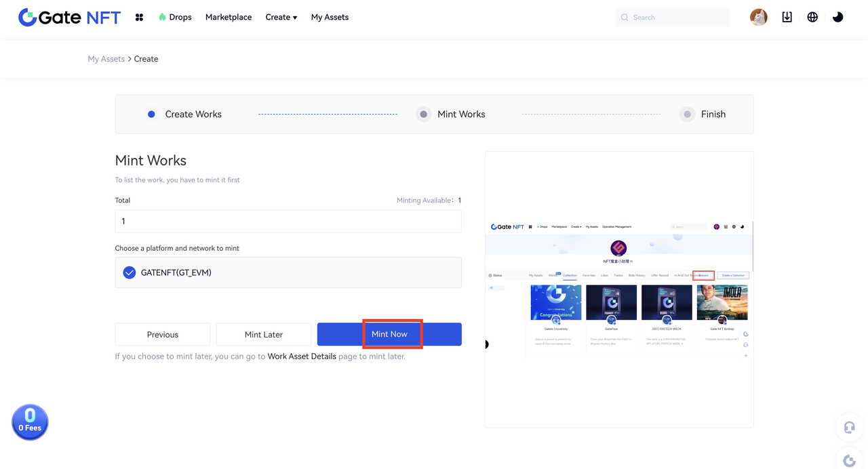Click the 0 Fees floating badge
868x469 pixels.
click(x=30, y=422)
